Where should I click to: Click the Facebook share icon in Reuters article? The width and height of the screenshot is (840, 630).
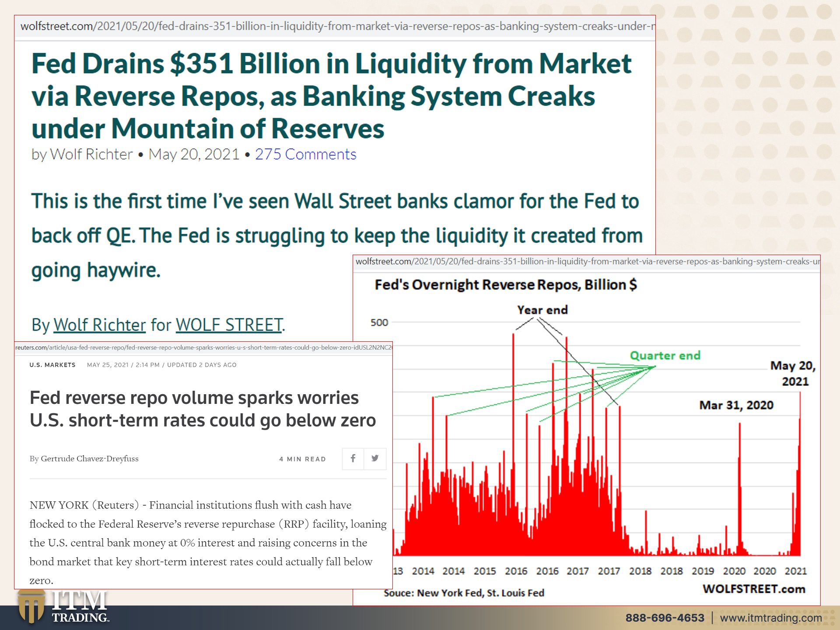point(353,458)
